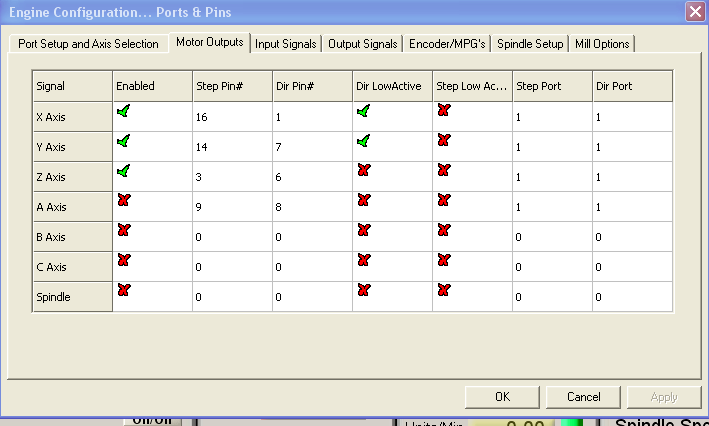Viewport: 709px width, 426px height.
Task: Toggle X Axis Dir LowActive checkmark
Action: 363,112
